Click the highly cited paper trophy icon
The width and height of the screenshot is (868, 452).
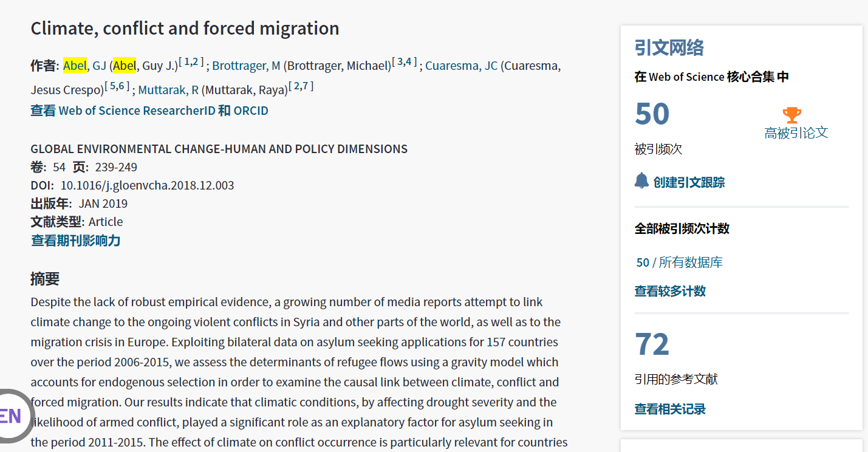pos(791,115)
